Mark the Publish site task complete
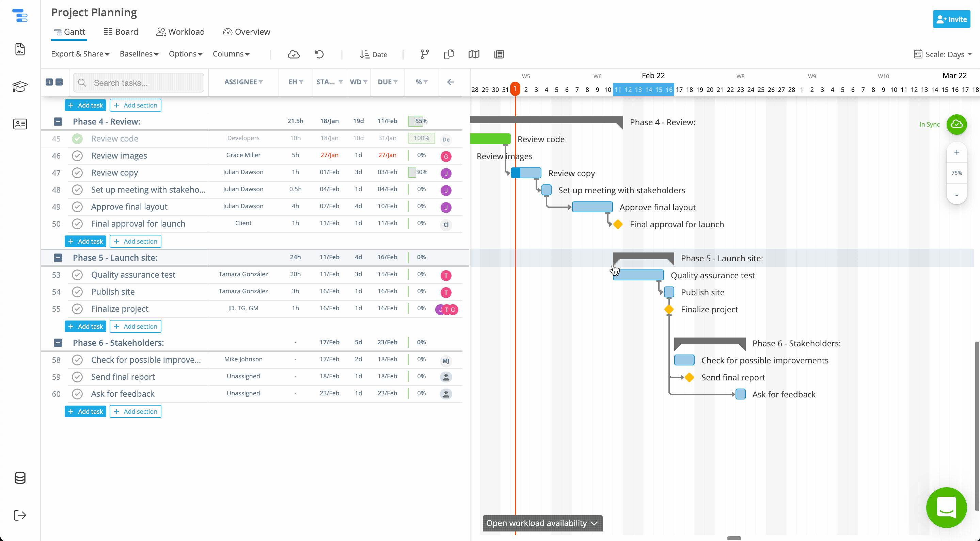Viewport: 980px width, 541px height. point(77,292)
